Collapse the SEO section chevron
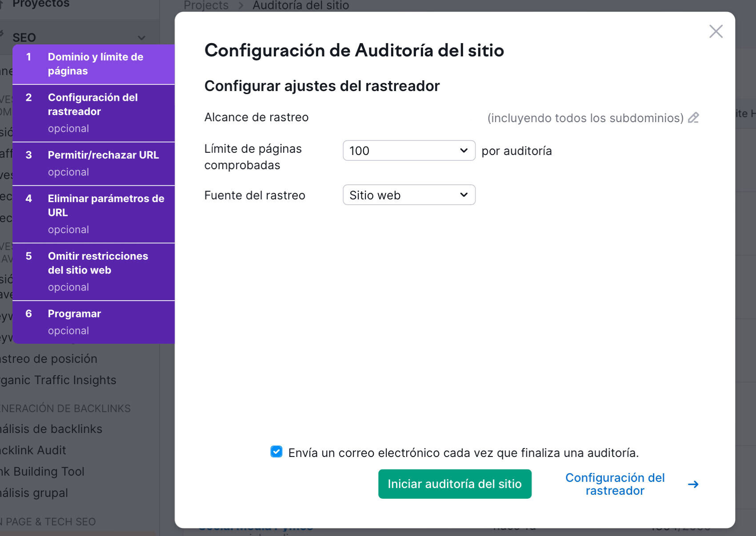Image resolution: width=756 pixels, height=536 pixels. click(142, 37)
